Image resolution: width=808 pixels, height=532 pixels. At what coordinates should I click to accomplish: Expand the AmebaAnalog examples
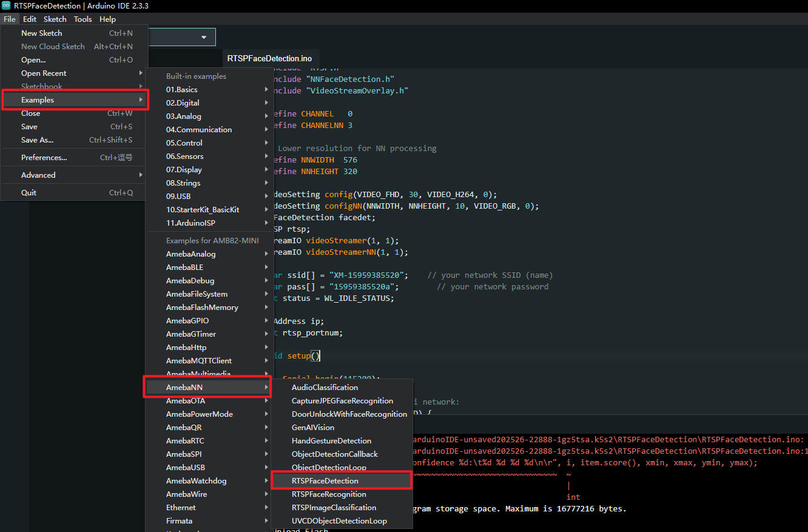coord(209,254)
